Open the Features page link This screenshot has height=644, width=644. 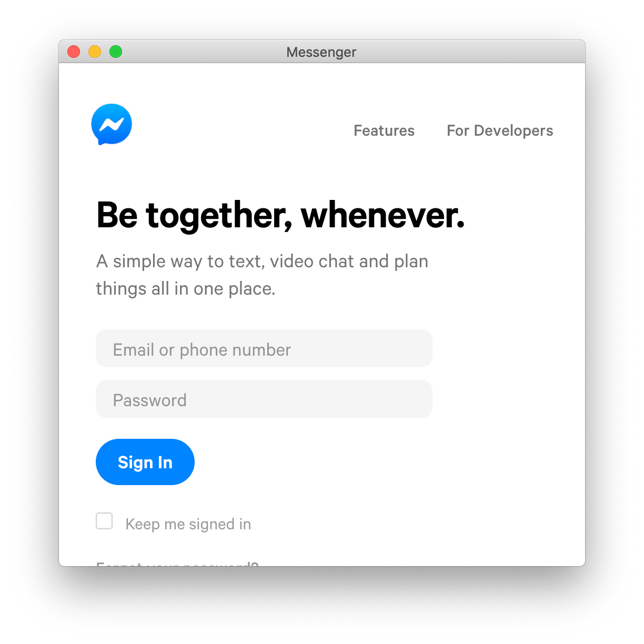click(x=384, y=130)
